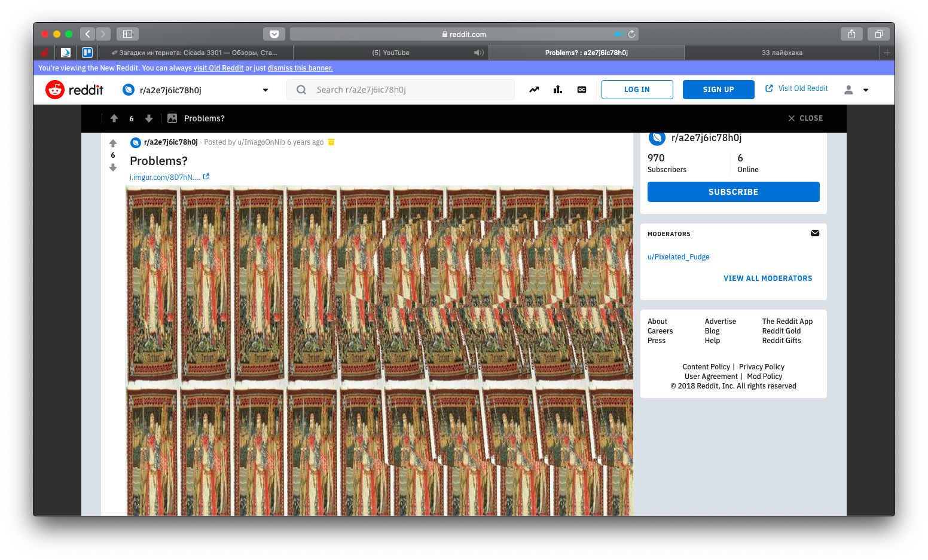Image resolution: width=928 pixels, height=560 pixels.
Task: Click the yellow archived-post icon
Action: point(331,142)
